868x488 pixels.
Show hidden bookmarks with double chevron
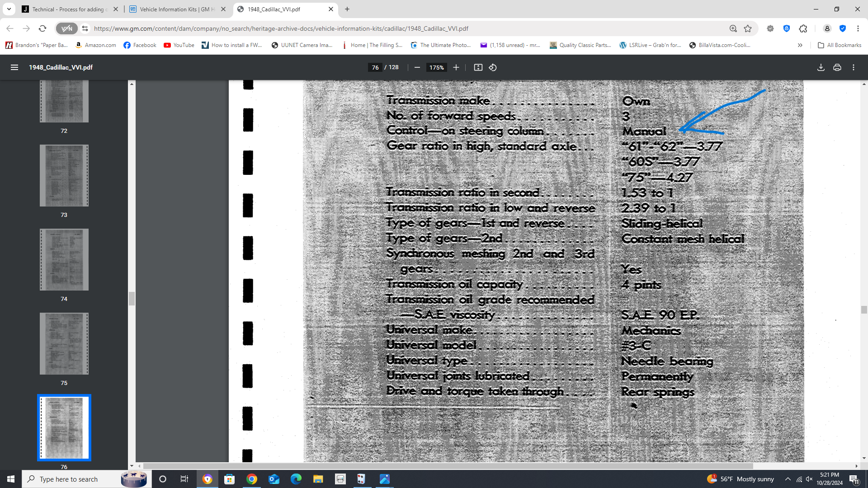coord(800,45)
